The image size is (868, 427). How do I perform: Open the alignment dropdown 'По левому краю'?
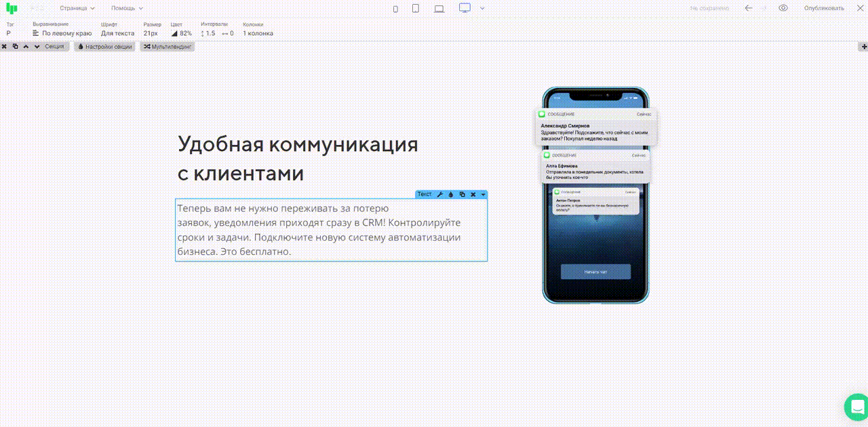[x=62, y=33]
